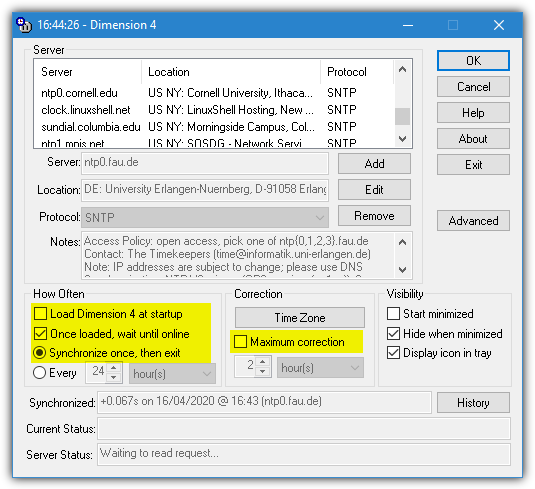Click the Cancel button
The width and height of the screenshot is (535, 489).
[x=473, y=87]
